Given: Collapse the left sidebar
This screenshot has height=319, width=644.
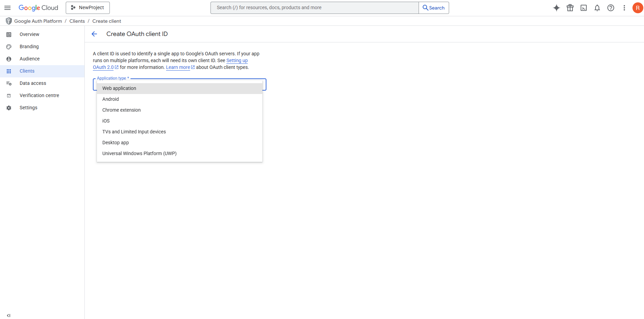Looking at the screenshot, I should (x=8, y=315).
